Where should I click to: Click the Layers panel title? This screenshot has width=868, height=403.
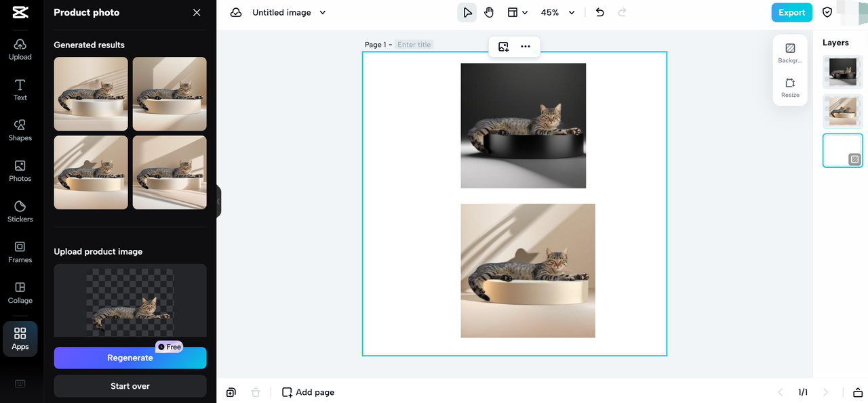pyautogui.click(x=835, y=43)
